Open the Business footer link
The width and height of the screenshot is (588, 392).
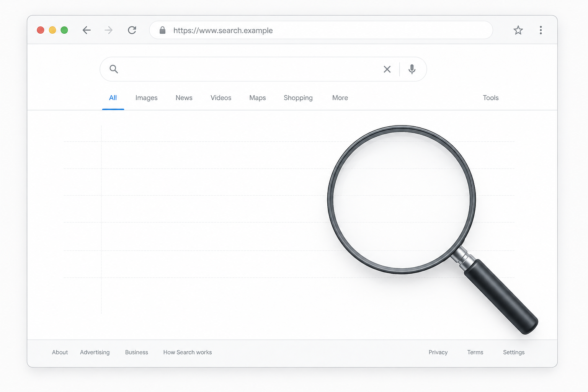[136, 352]
